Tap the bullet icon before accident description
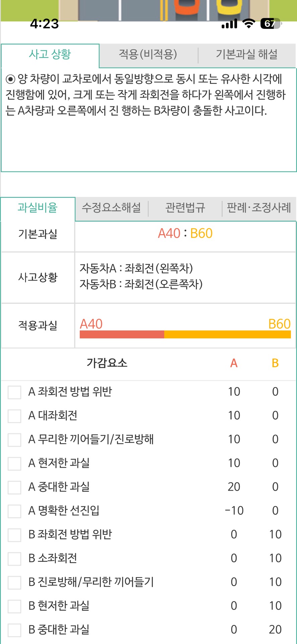The height and width of the screenshot is (644, 297). [10, 79]
